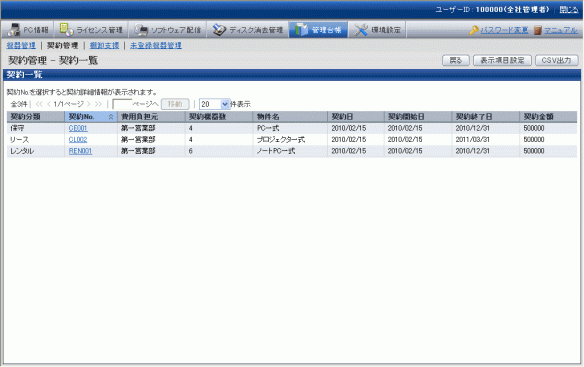The image size is (584, 367).
Task: Open 表示項目設定 button
Action: 502,60
